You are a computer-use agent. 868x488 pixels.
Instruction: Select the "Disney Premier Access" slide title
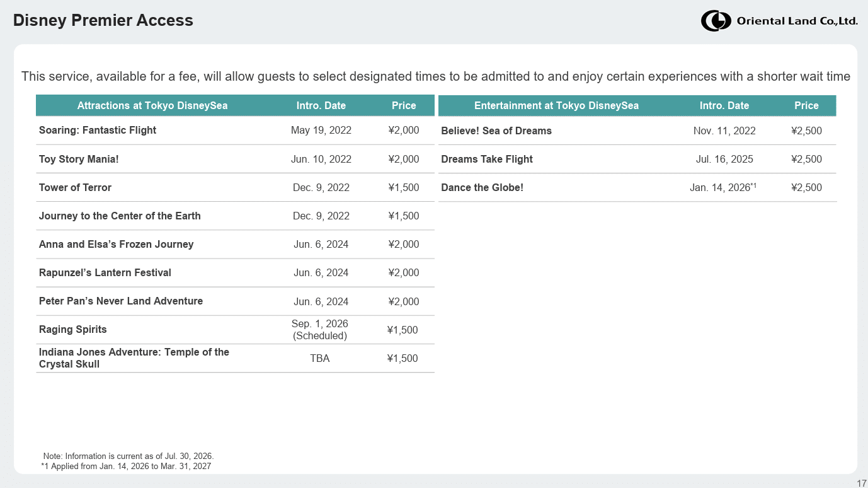(x=103, y=20)
